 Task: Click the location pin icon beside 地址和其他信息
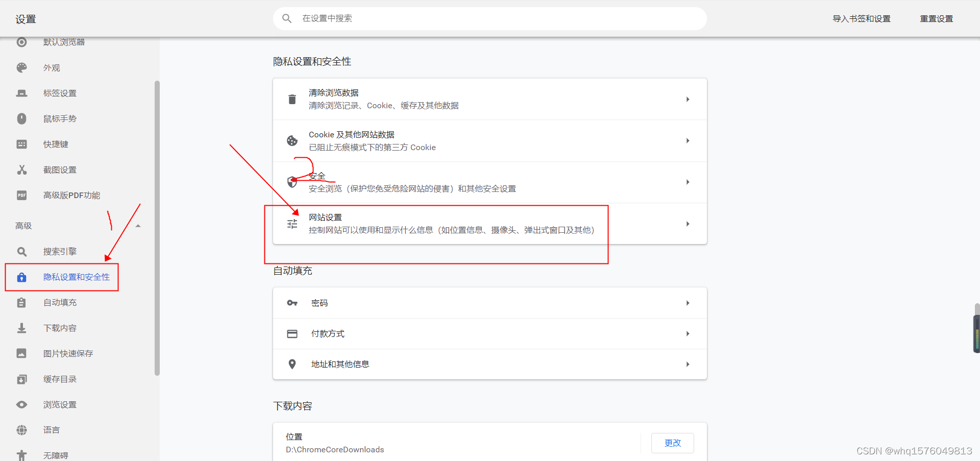click(292, 364)
